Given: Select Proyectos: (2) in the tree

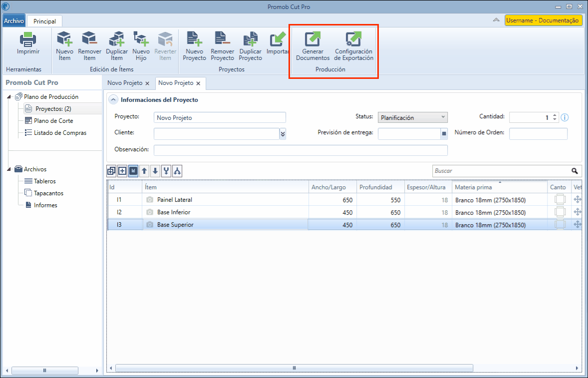Looking at the screenshot, I should [x=53, y=109].
